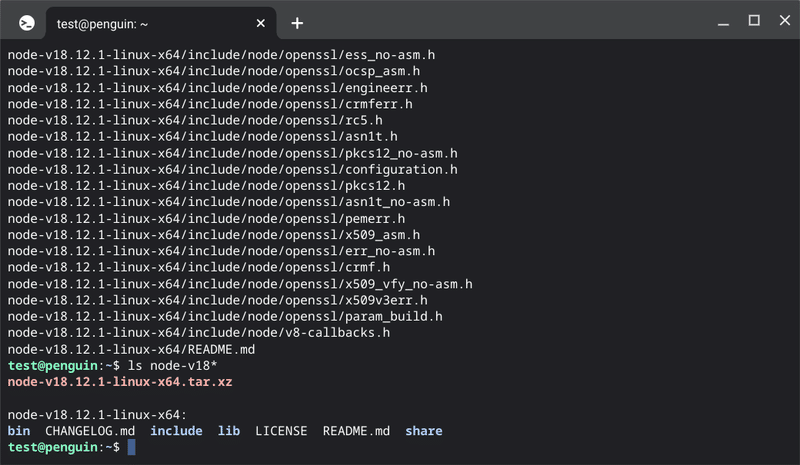Click the line ending in x509_asm.h
The image size is (800, 465).
pos(214,235)
